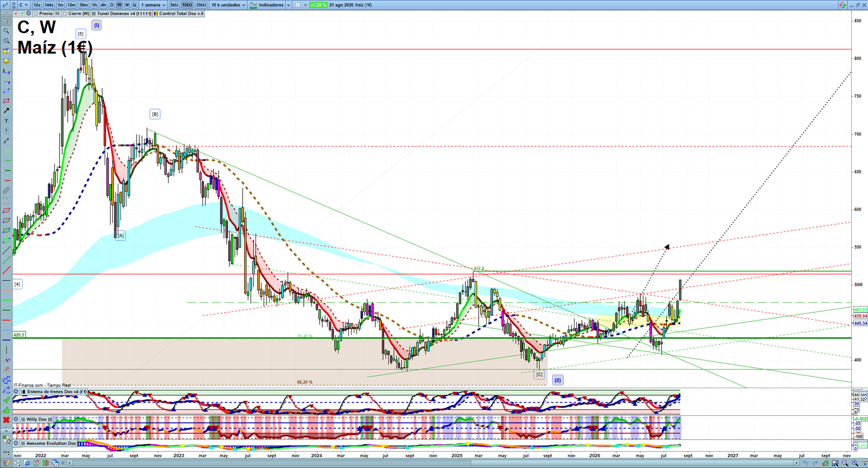868x468 pixels.
Task: Select the ruler measurement tool
Action: coord(7,191)
